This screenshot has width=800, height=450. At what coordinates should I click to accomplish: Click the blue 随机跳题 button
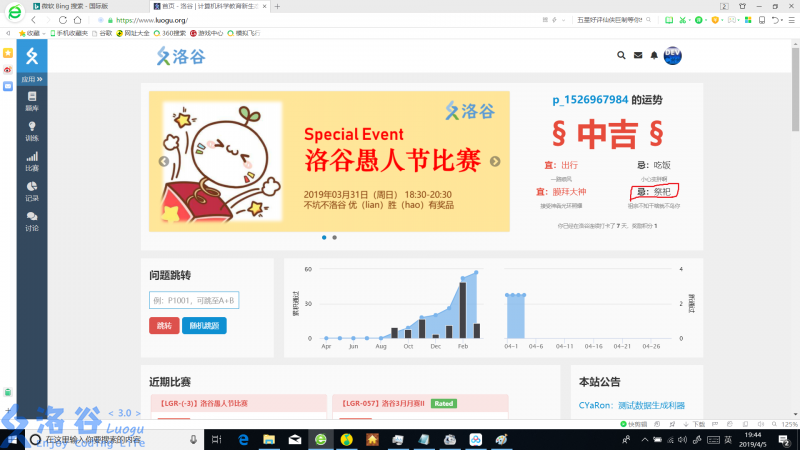204,326
